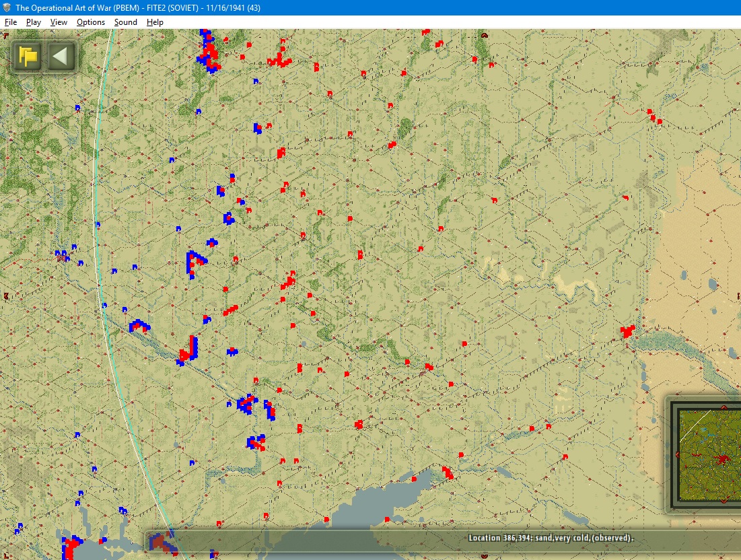Click the red corner arrow at map top-left
The width and height of the screenshot is (741, 560).
point(5,35)
